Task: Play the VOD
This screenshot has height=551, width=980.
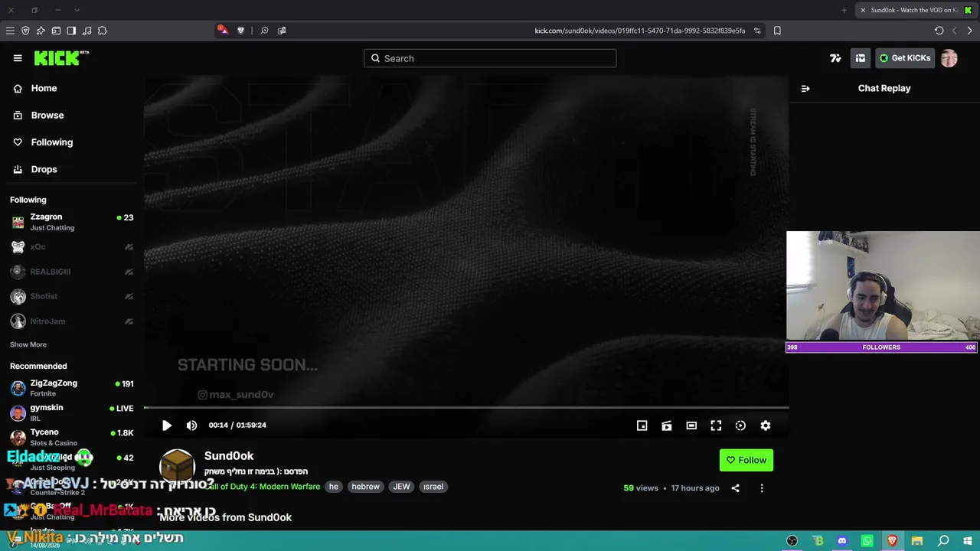Action: coord(167,425)
